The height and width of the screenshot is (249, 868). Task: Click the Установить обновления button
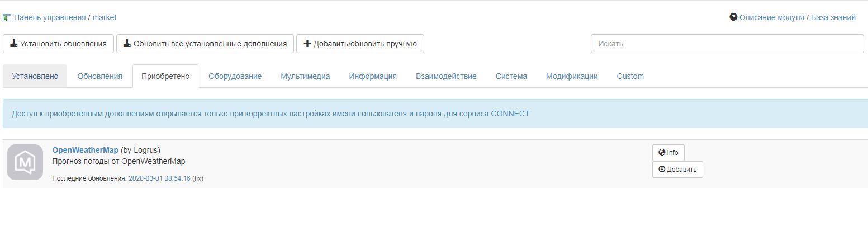58,44
